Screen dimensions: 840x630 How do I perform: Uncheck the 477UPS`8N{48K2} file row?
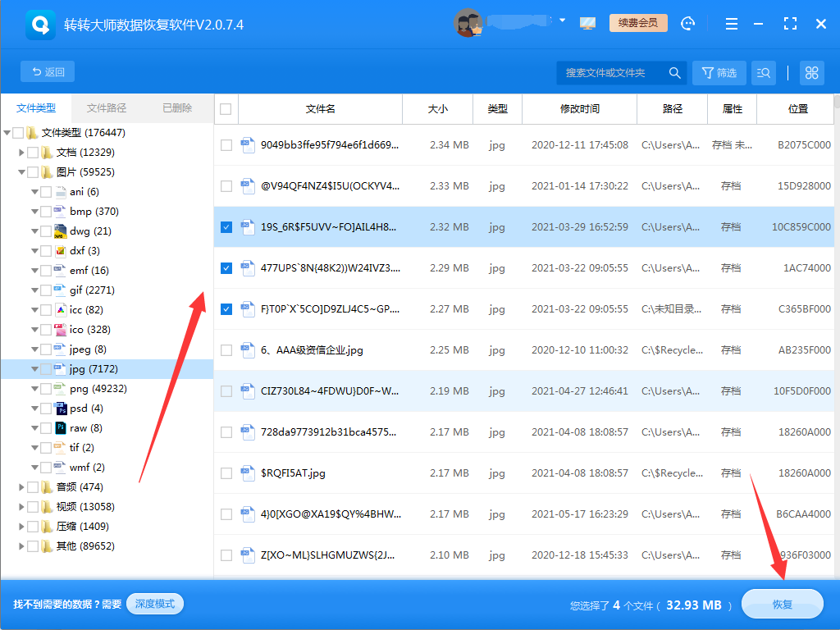coord(226,267)
